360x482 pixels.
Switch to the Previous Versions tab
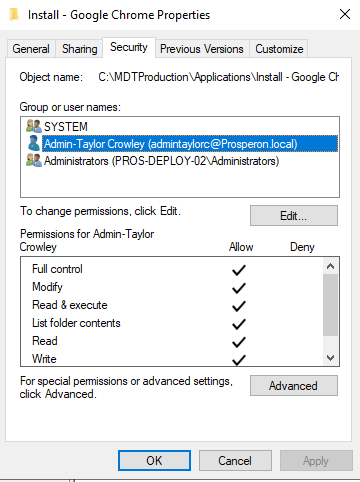click(202, 49)
